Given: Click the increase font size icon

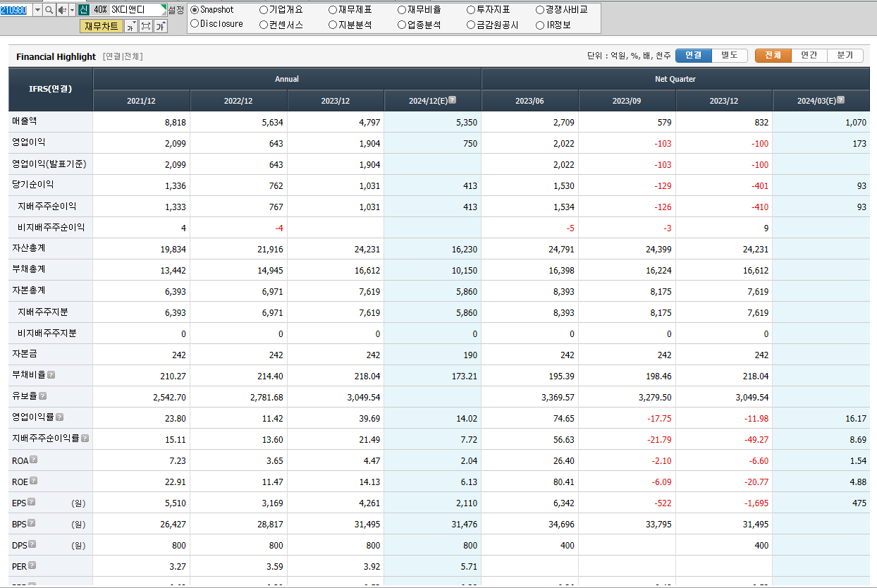Looking at the screenshot, I should pos(161,26).
